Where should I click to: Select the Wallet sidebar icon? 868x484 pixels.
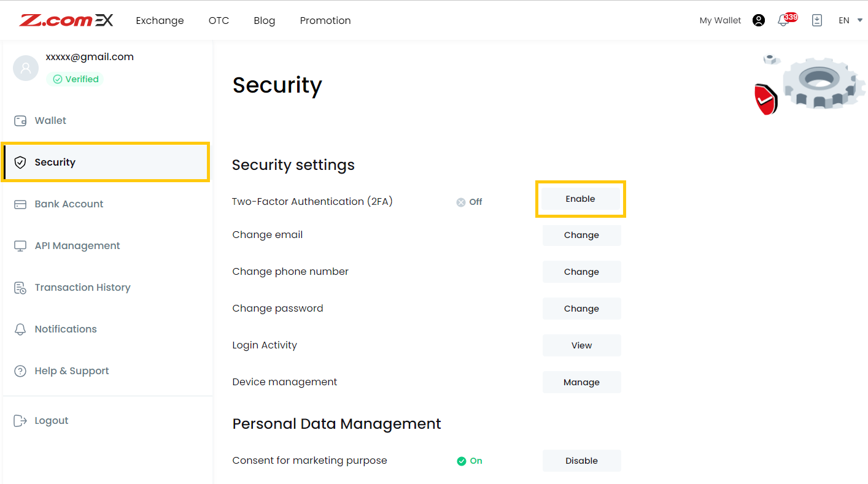click(x=20, y=120)
